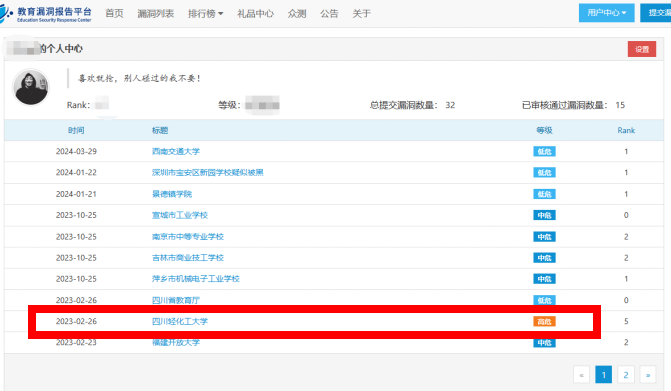The image size is (671, 391).
Task: Go to the 首页 nav item
Action: [114, 14]
